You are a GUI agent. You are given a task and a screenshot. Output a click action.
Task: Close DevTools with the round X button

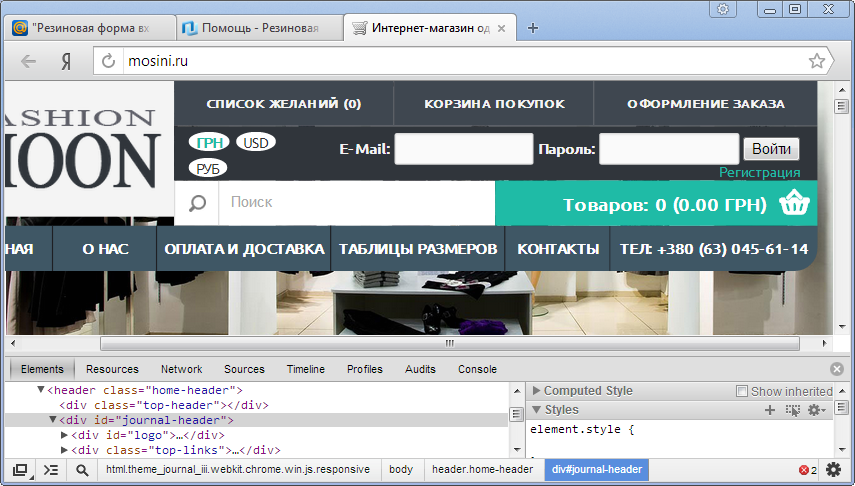point(837,369)
